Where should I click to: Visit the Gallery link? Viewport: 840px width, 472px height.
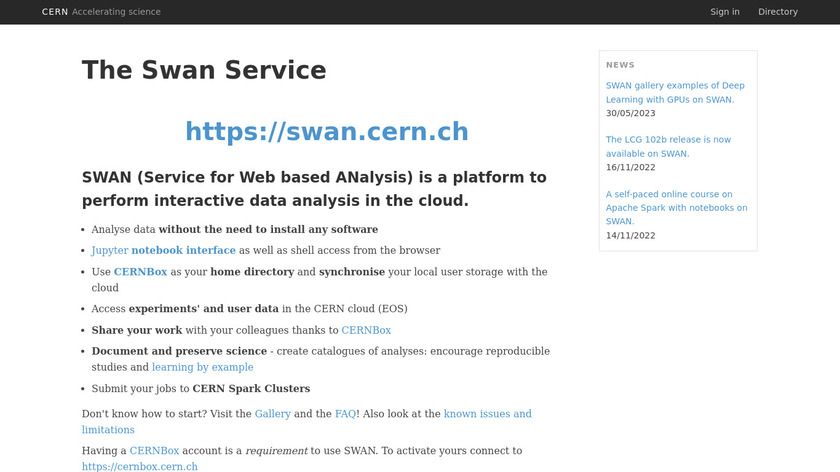(272, 414)
